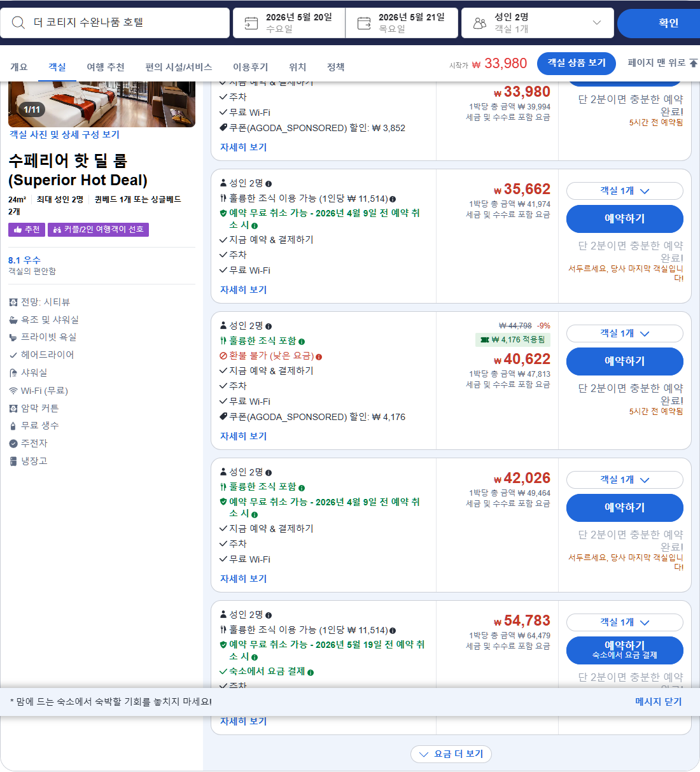Click the room photo thumbnail
Screen dimensions: 700x772
(101, 102)
